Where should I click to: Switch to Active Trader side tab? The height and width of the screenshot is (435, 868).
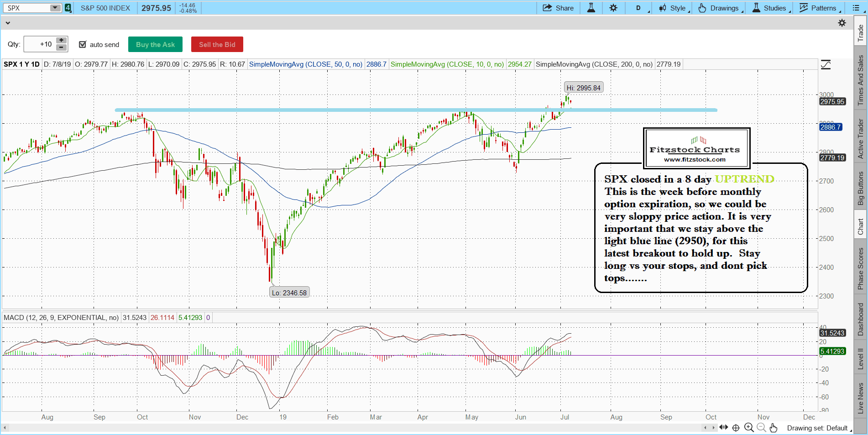click(861, 139)
